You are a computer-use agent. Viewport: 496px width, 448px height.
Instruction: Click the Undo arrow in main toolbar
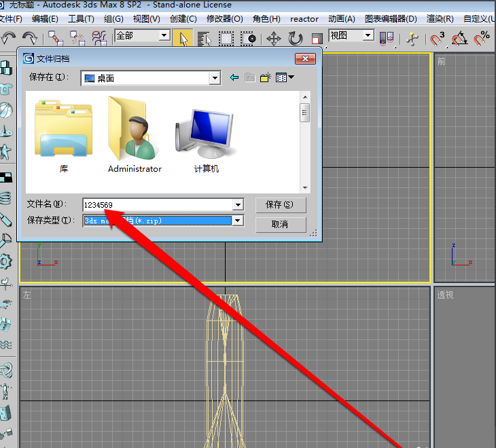(8, 38)
